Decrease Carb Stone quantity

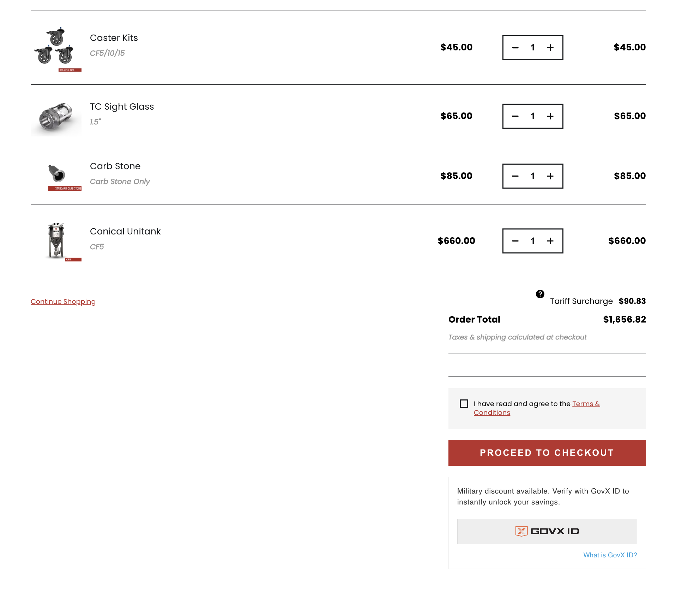pos(515,176)
